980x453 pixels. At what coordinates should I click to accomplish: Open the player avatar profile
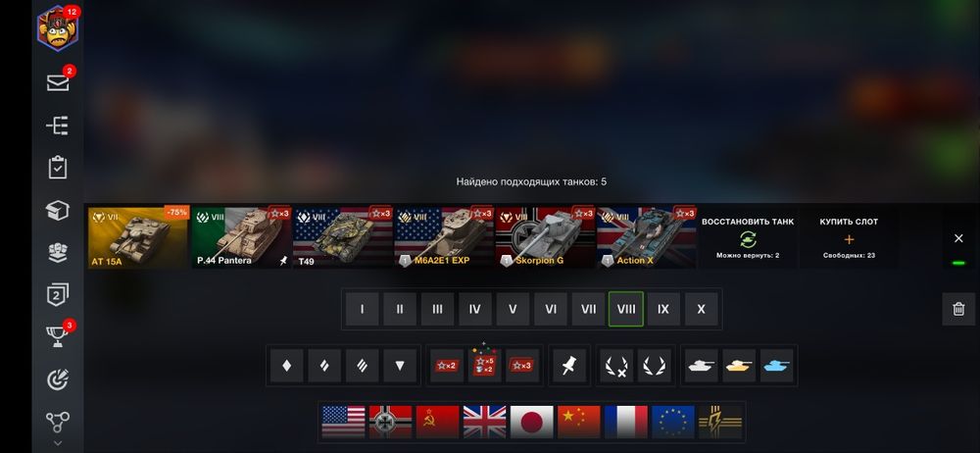click(58, 28)
